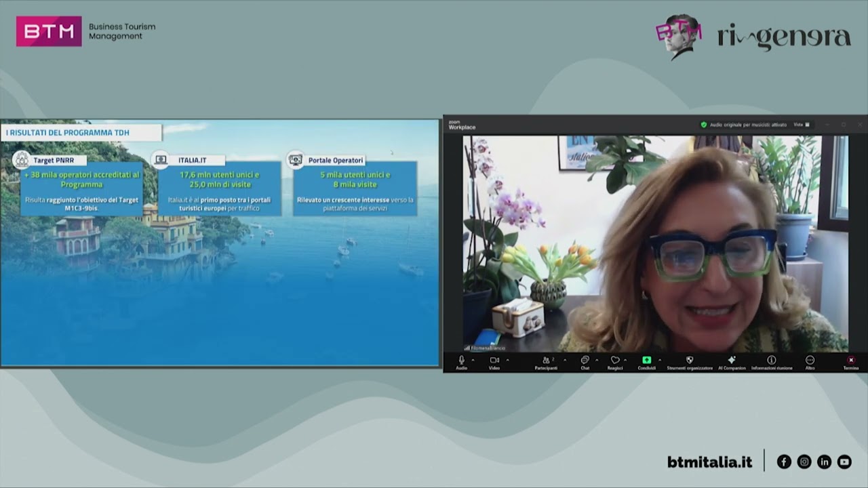
Task: Open share options arrow beside Condividi
Action: click(x=660, y=360)
